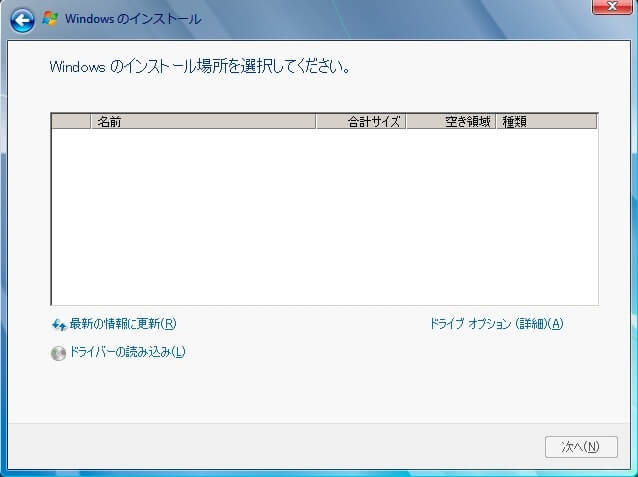This screenshot has height=477, width=638.
Task: Click the driver disc icon
Action: 58,353
